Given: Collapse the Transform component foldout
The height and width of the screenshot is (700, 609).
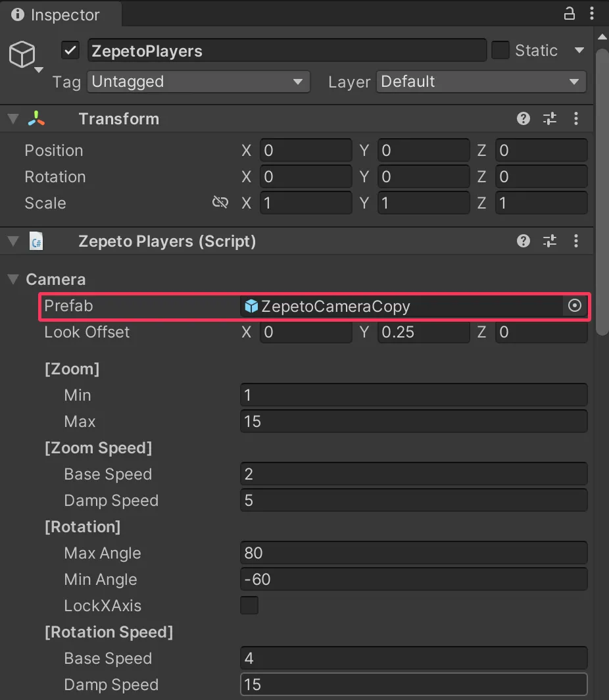Looking at the screenshot, I should 13,118.
